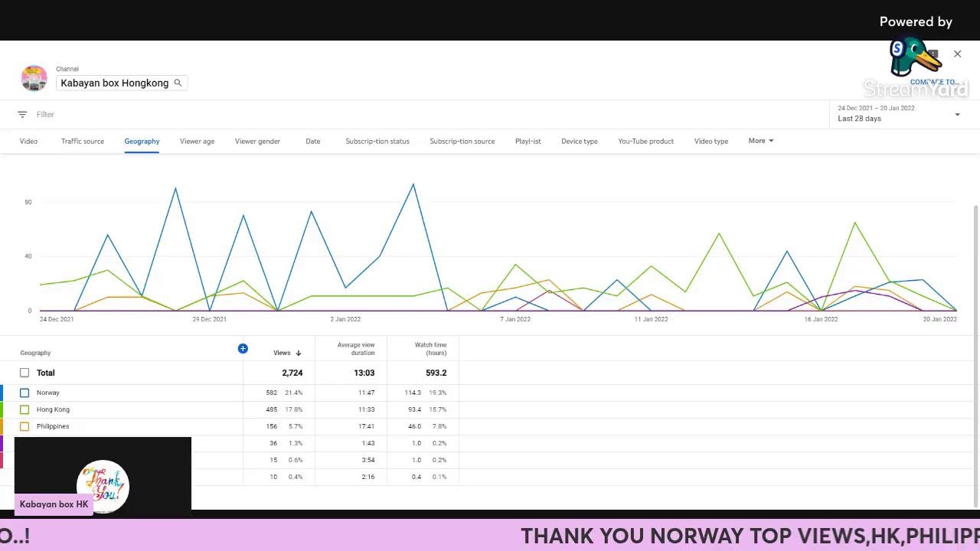
Task: Click Norway's average view duration 11:47
Action: click(366, 393)
